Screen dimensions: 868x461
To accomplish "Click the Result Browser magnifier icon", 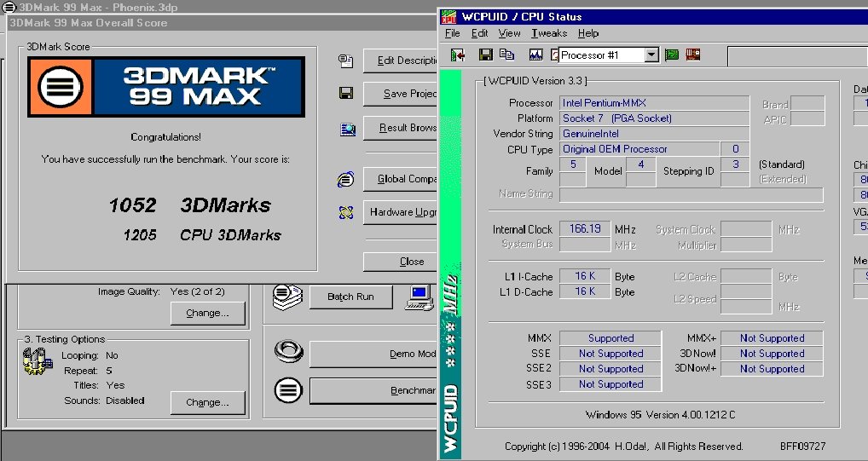I will pyautogui.click(x=348, y=130).
